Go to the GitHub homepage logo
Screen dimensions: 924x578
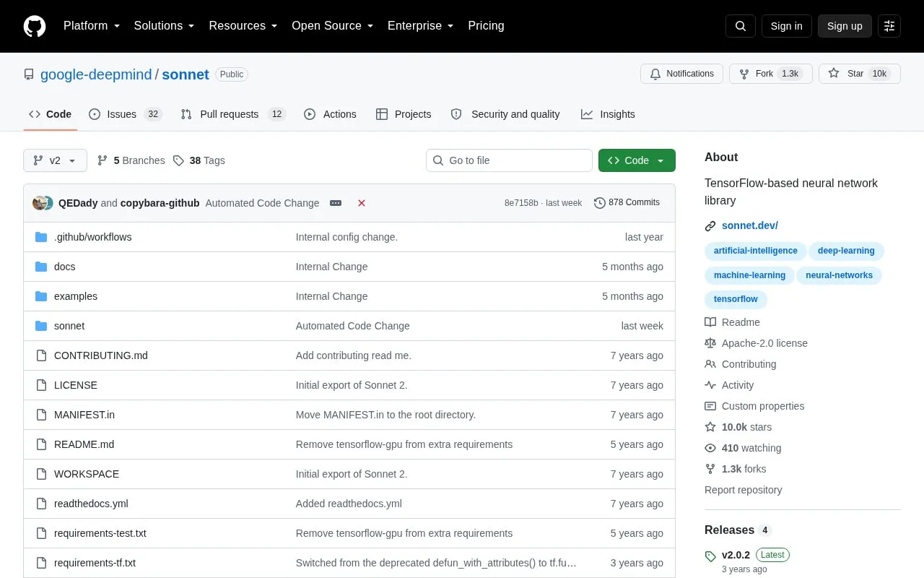(x=35, y=26)
